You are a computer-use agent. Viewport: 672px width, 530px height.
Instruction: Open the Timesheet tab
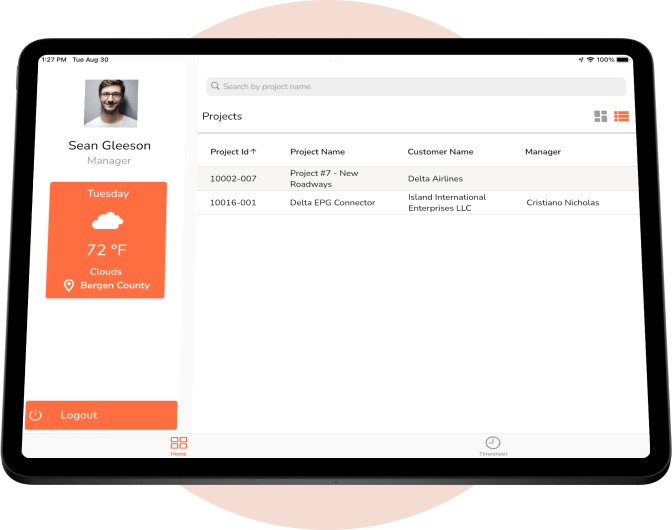point(492,445)
